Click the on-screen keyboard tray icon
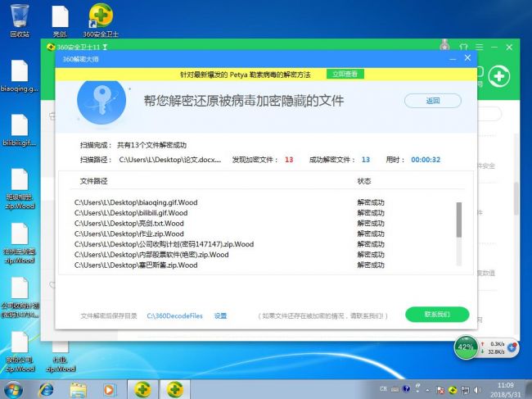Viewport: 532px width, 399px height. pos(395,389)
